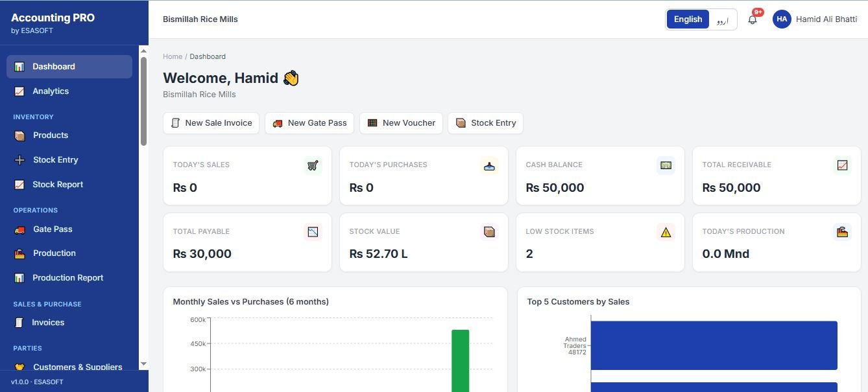Click the Stock Value box icon
The image size is (868, 392).
(489, 232)
